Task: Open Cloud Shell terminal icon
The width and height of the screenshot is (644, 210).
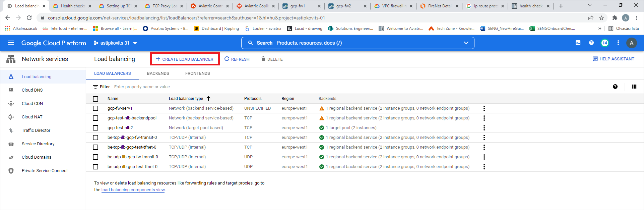Action: point(578,43)
